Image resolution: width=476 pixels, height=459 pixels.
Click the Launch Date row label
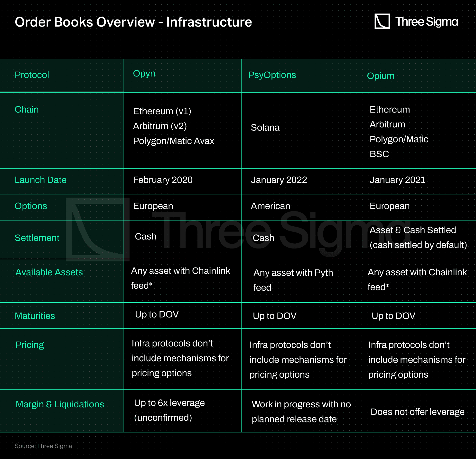tap(40, 180)
